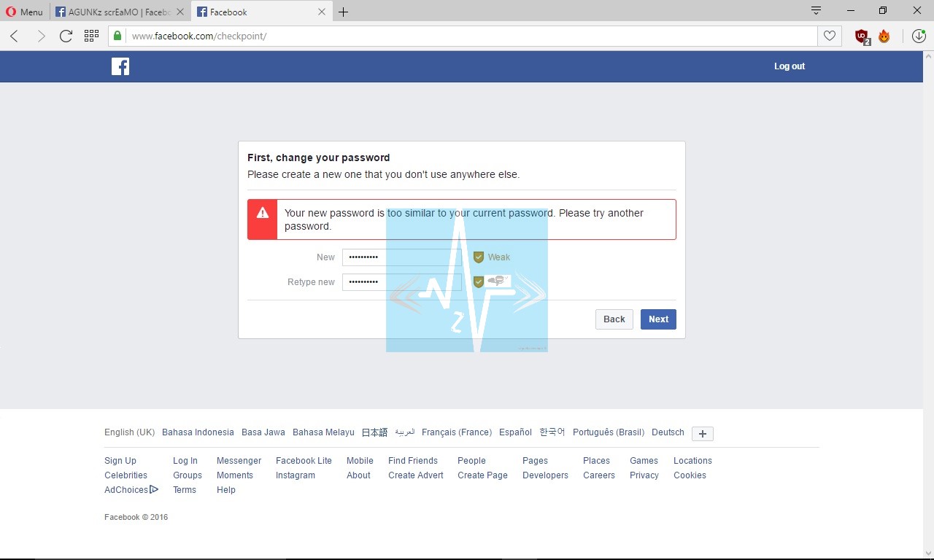934x560 pixels.
Task: Select Basa Jawa language
Action: click(263, 432)
